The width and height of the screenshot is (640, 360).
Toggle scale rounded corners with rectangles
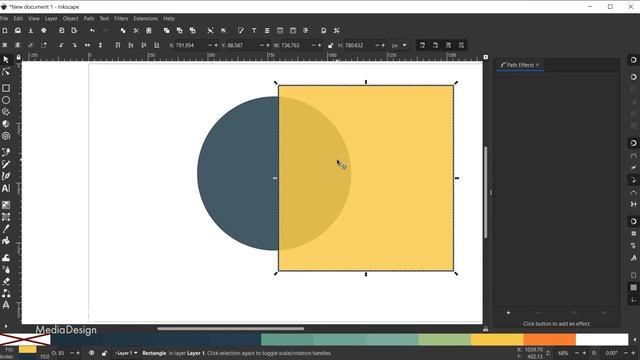pos(435,45)
